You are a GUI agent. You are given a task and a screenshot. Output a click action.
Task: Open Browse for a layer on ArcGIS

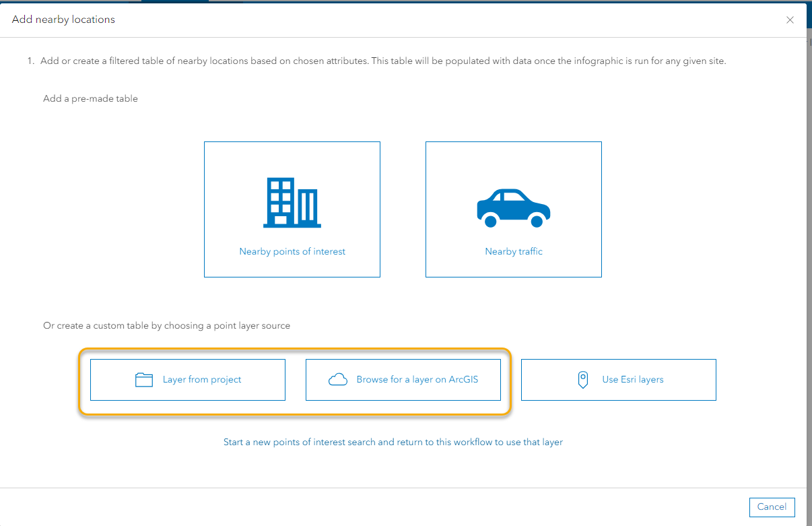(x=403, y=379)
